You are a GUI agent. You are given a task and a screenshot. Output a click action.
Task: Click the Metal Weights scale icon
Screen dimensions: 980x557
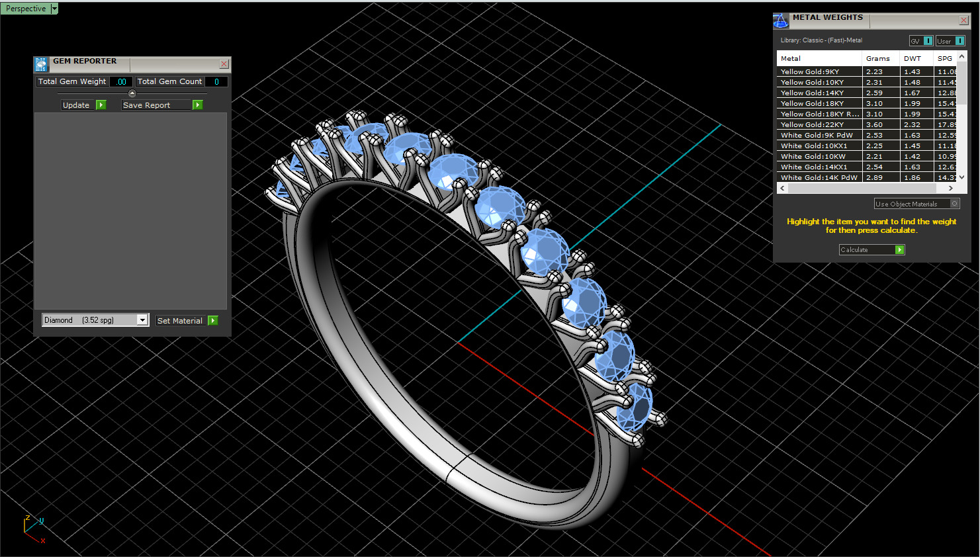781,21
